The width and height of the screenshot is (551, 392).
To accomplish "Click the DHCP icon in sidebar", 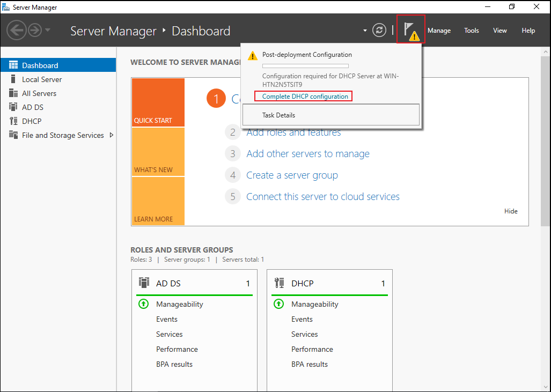I will point(13,121).
